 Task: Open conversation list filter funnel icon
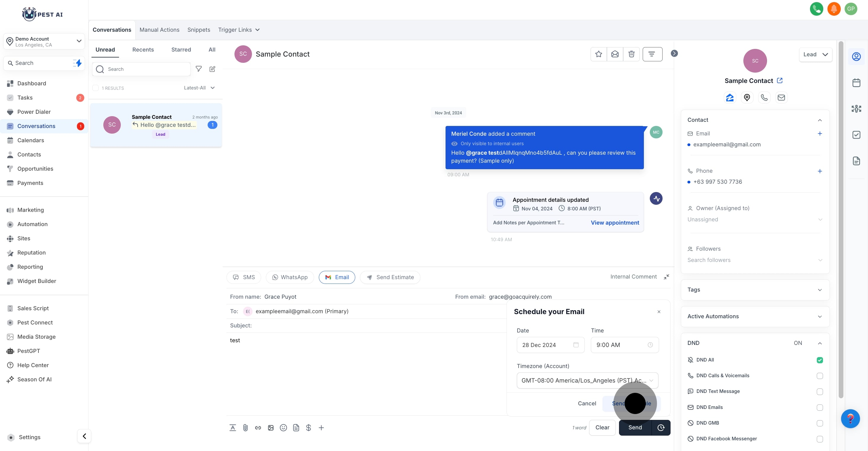[x=199, y=69]
